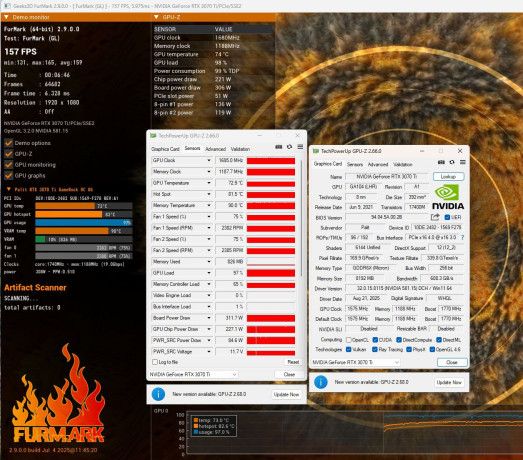Toggle GPU graphs checkbox in FurMark
Screen dimensions: 523x460
tap(9, 175)
